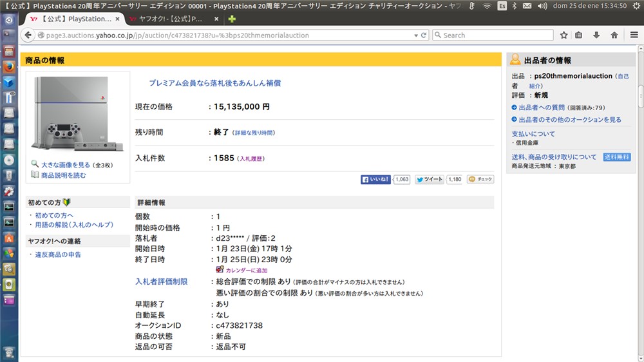Viewport: 644px width, 362px height.
Task: Click the calendar icon beside カレンダーに追加
Action: pos(220,269)
